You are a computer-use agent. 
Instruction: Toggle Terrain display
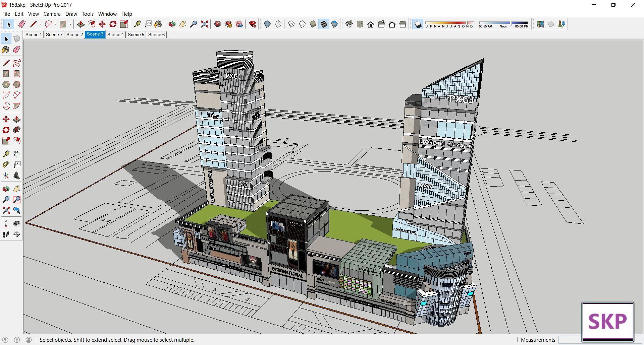pyautogui.click(x=551, y=24)
